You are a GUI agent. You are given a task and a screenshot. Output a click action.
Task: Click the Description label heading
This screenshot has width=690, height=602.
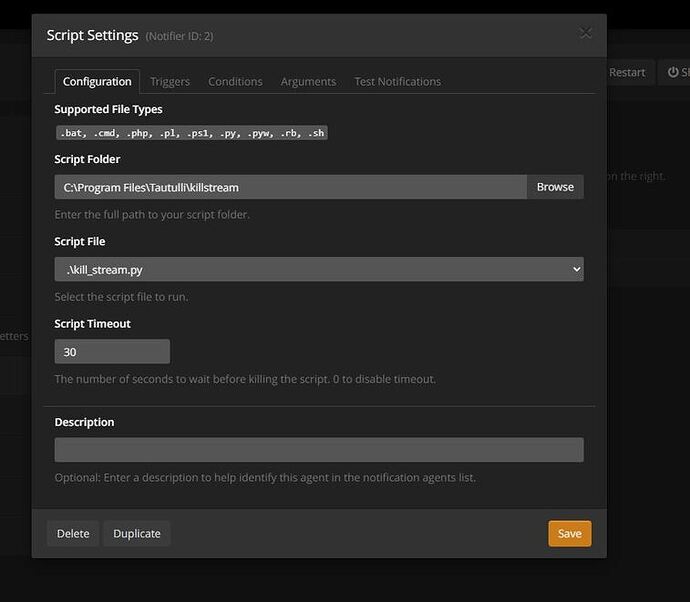point(85,422)
